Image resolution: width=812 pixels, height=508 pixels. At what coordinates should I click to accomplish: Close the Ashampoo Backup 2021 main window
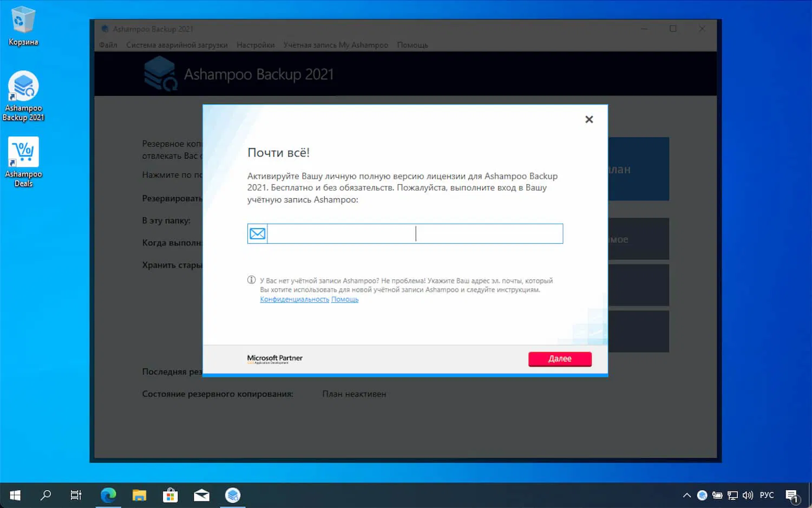pos(702,29)
